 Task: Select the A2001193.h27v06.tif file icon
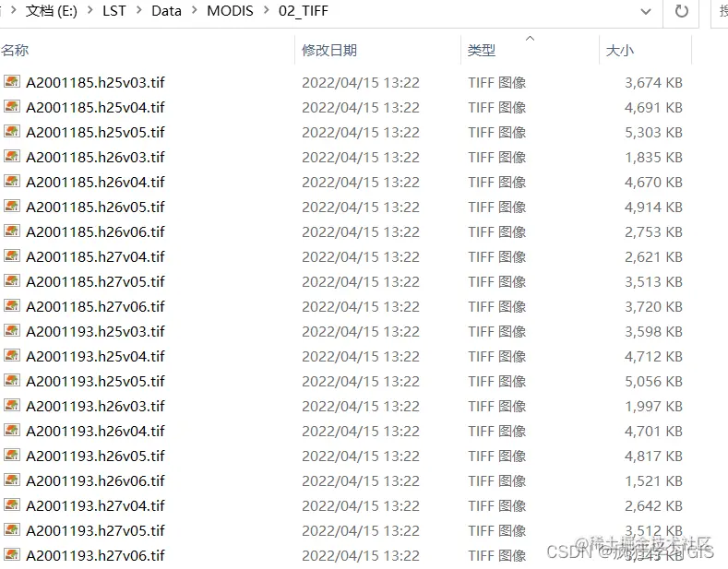[x=12, y=554]
